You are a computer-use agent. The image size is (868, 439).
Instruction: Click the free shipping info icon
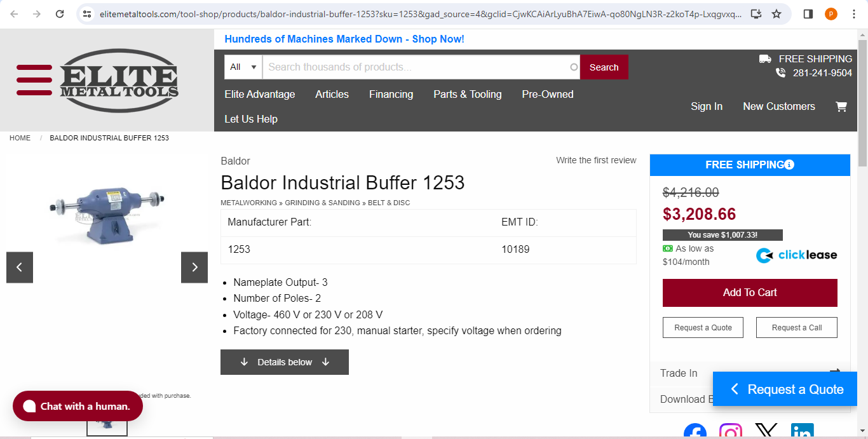tap(789, 165)
